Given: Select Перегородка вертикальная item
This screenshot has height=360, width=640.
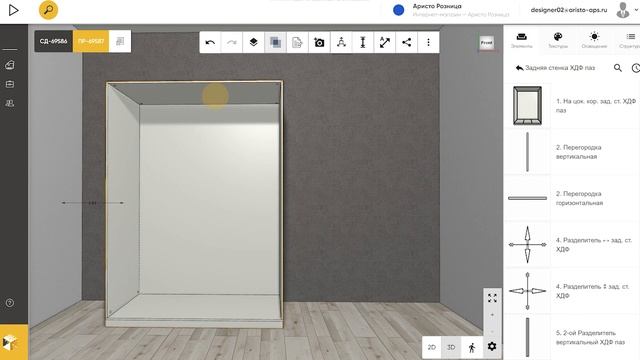Looking at the screenshot, I should click(571, 152).
